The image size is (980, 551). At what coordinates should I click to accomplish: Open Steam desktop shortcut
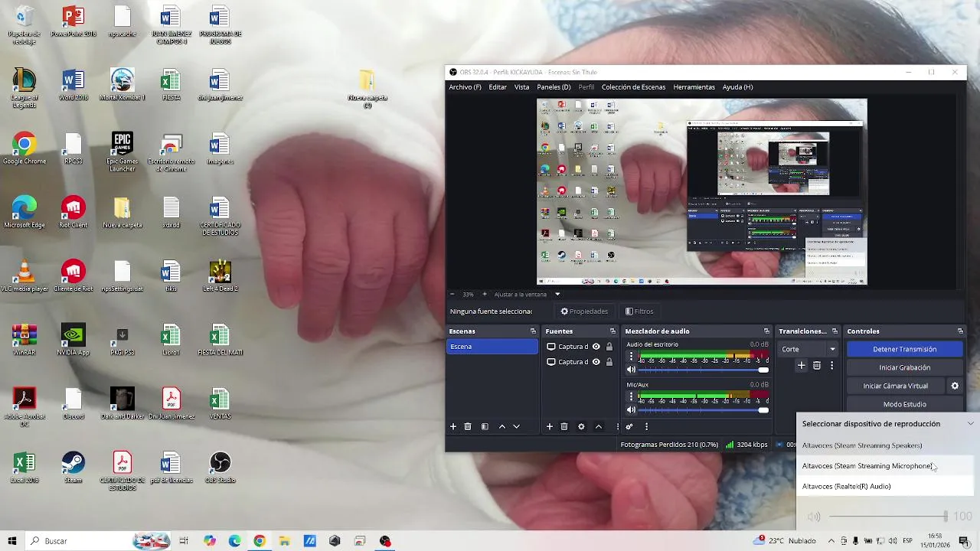pyautogui.click(x=73, y=467)
